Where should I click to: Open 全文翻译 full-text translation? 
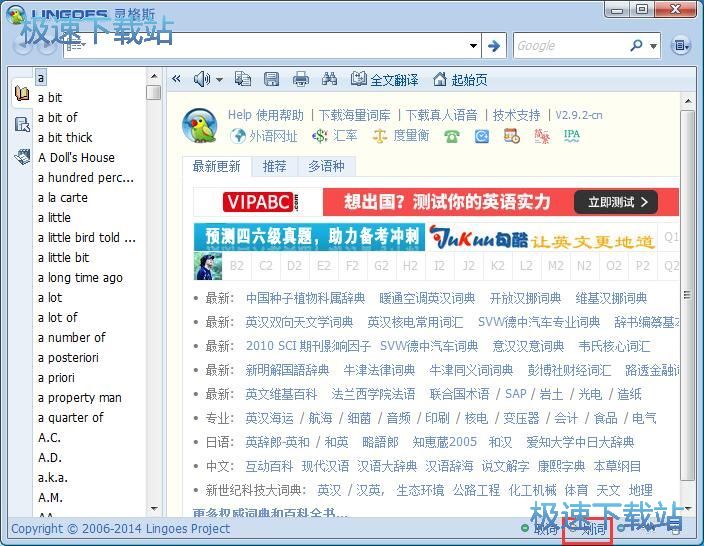384,79
